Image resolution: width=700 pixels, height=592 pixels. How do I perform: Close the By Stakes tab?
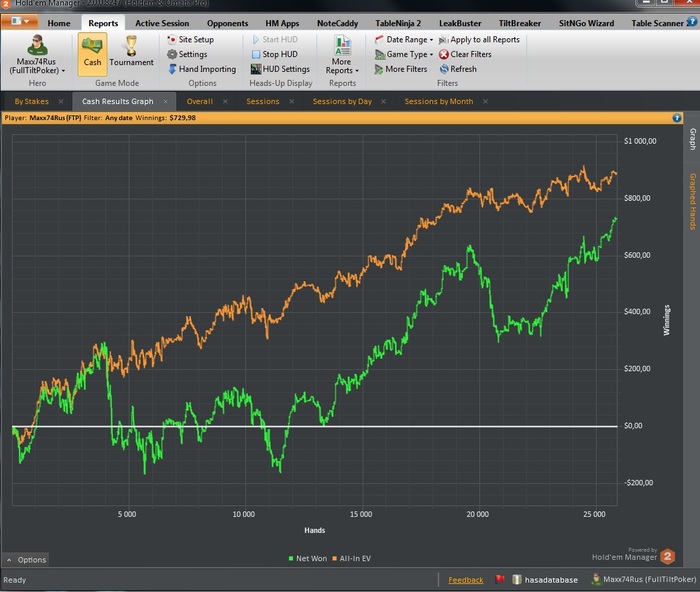point(61,101)
